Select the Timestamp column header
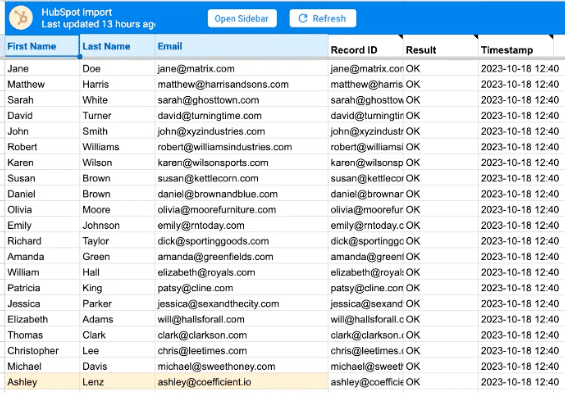 click(516, 46)
